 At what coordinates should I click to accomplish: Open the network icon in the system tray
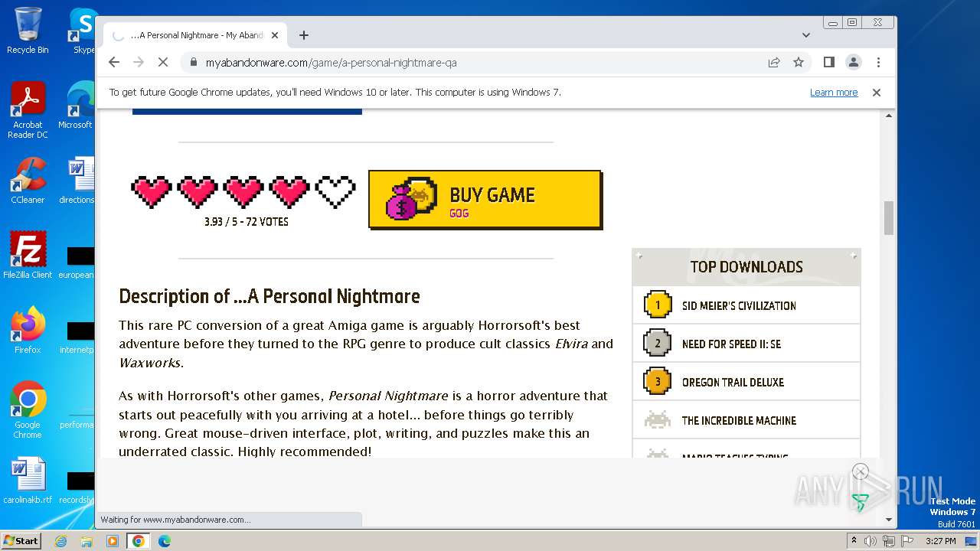[x=889, y=541]
